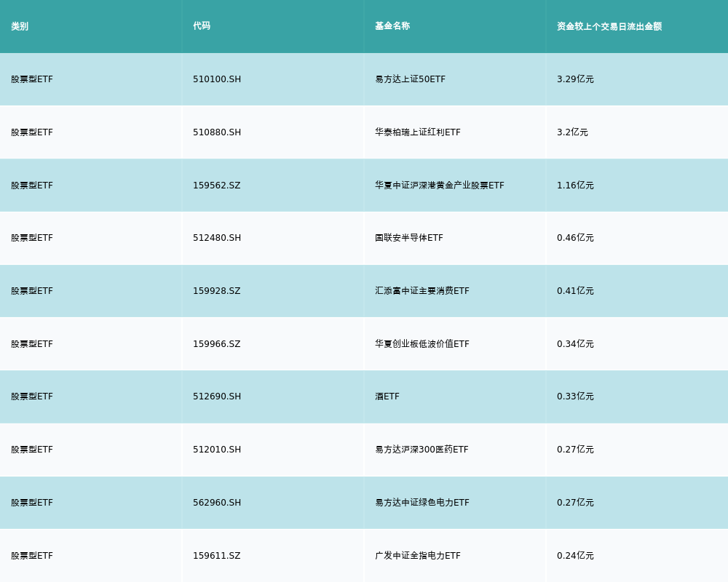Select code 159611.SZ
728x582 pixels.
pos(217,556)
